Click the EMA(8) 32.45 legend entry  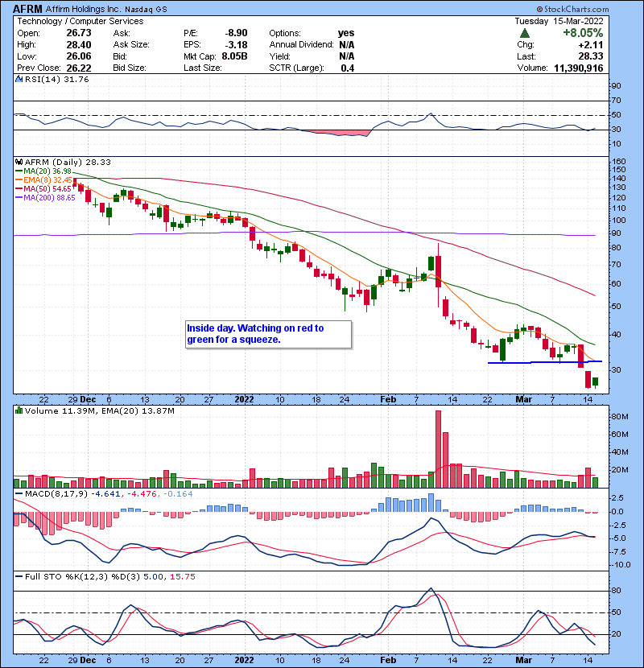click(x=47, y=179)
